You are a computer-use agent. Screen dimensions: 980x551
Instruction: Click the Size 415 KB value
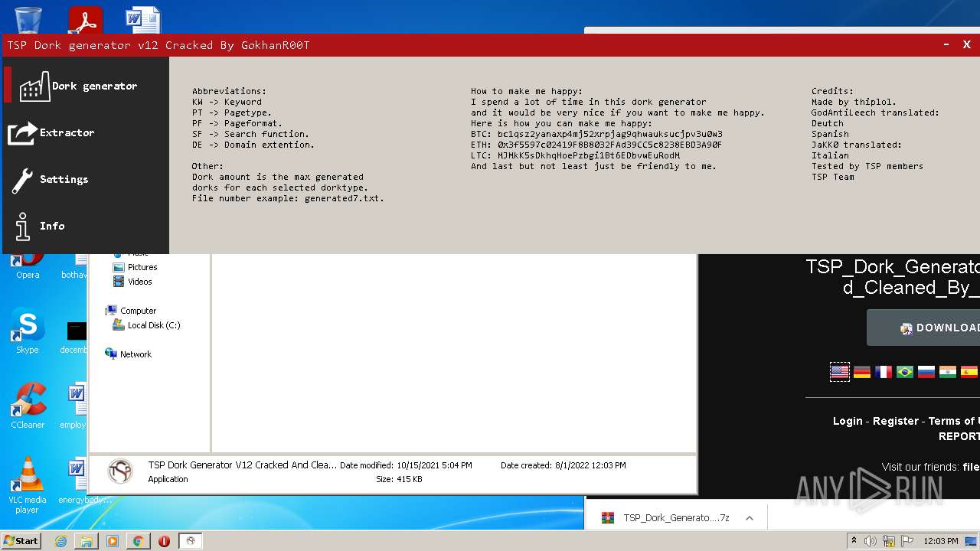coord(410,479)
